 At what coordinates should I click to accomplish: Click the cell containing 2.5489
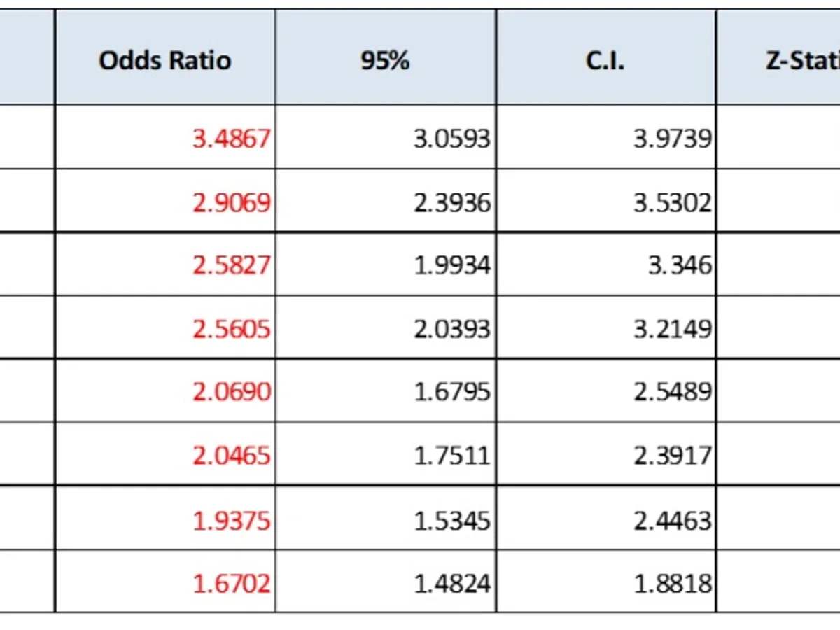pyautogui.click(x=673, y=391)
